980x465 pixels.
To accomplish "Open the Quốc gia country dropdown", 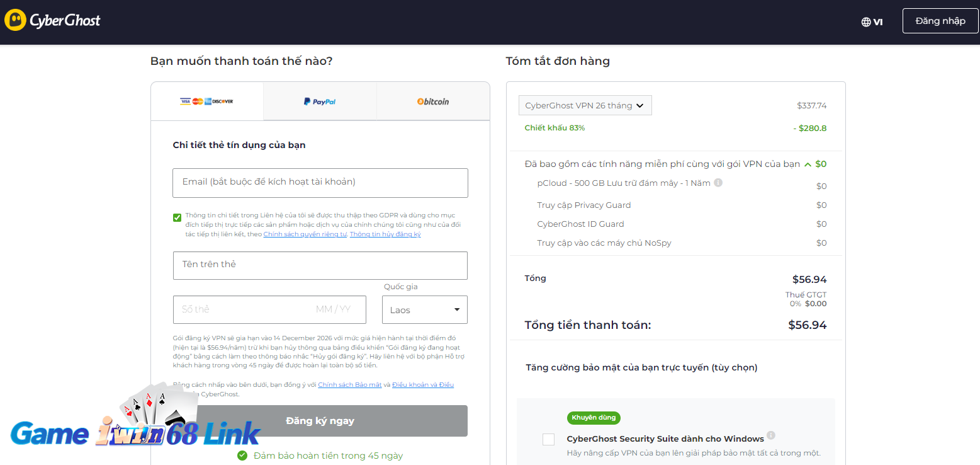I will [x=424, y=310].
